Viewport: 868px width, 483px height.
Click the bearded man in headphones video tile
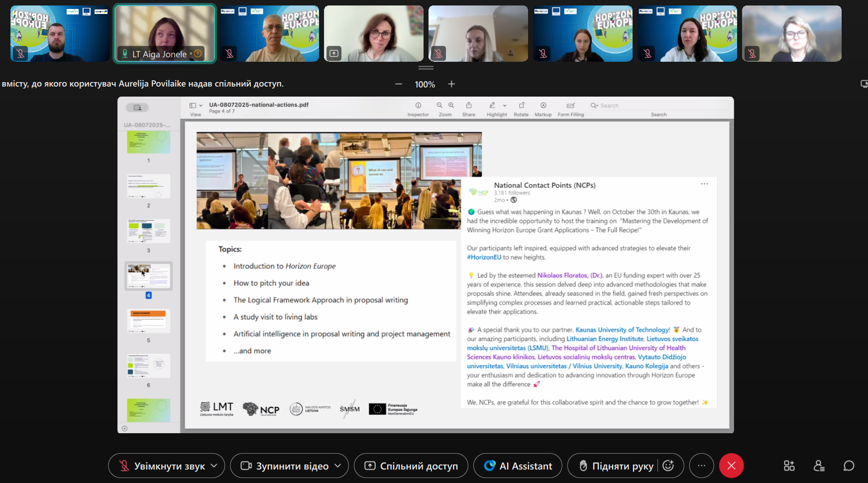pos(60,33)
